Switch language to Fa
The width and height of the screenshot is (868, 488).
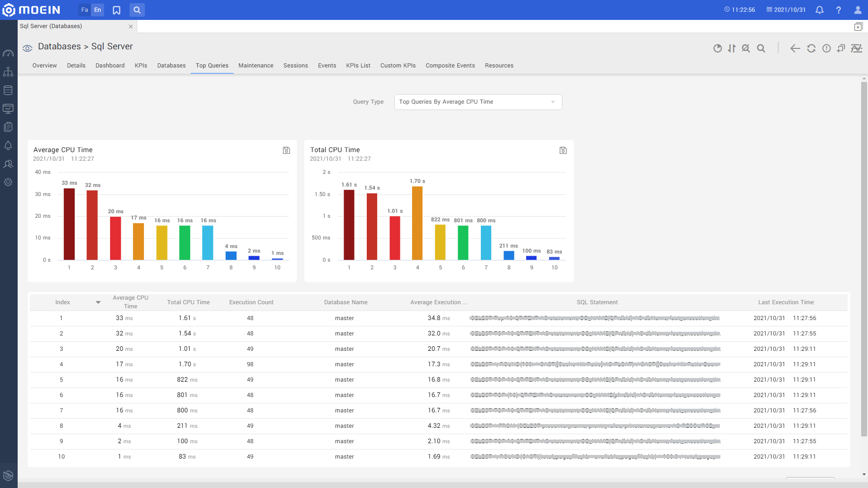pos(85,10)
